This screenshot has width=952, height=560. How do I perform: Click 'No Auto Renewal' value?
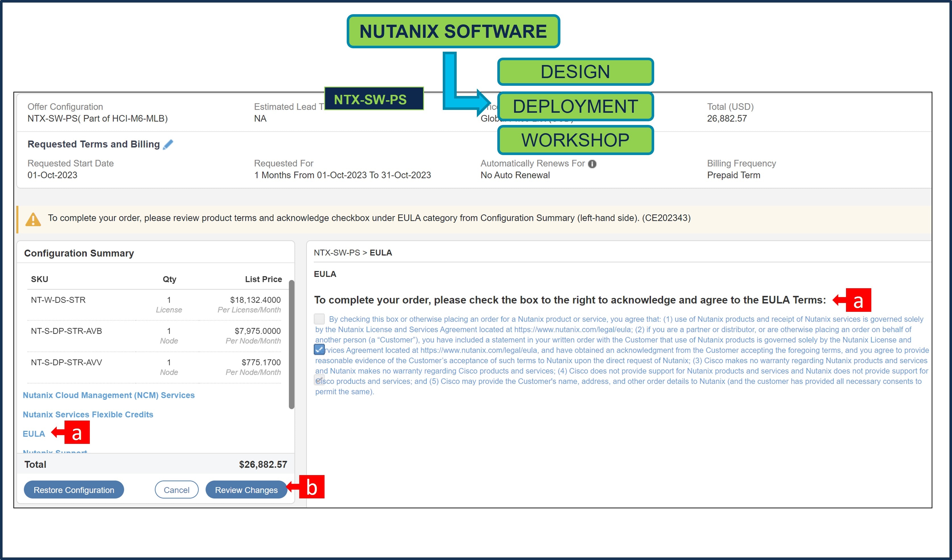coord(515,175)
